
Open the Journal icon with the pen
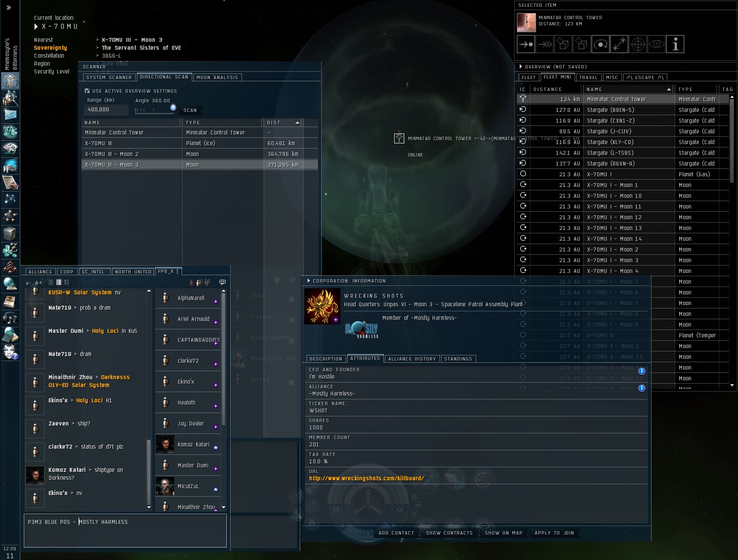pos(10,183)
